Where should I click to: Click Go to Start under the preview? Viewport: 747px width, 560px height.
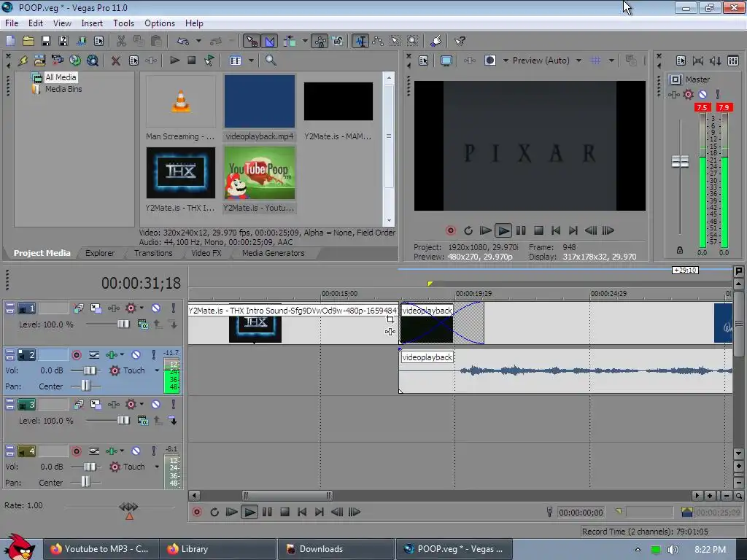555,230
